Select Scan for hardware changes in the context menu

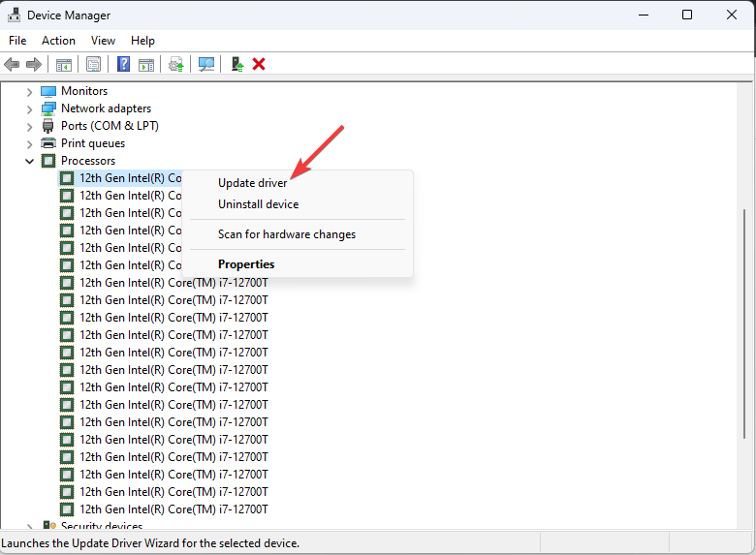pos(298,234)
